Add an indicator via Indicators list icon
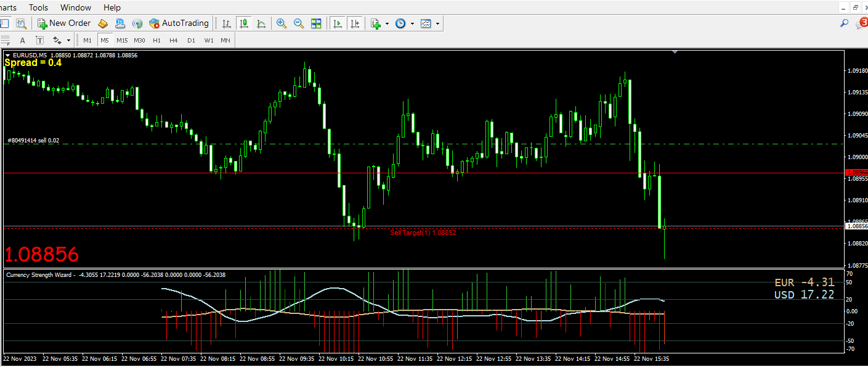Image resolution: width=868 pixels, height=367 pixels. pyautogui.click(x=376, y=23)
